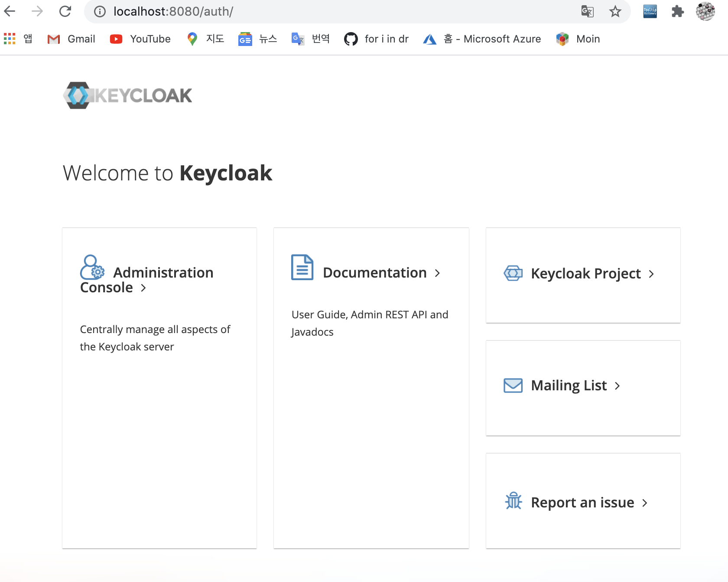Screen dimensions: 728x582
Task: Open the Keycloak Project link
Action: point(586,274)
